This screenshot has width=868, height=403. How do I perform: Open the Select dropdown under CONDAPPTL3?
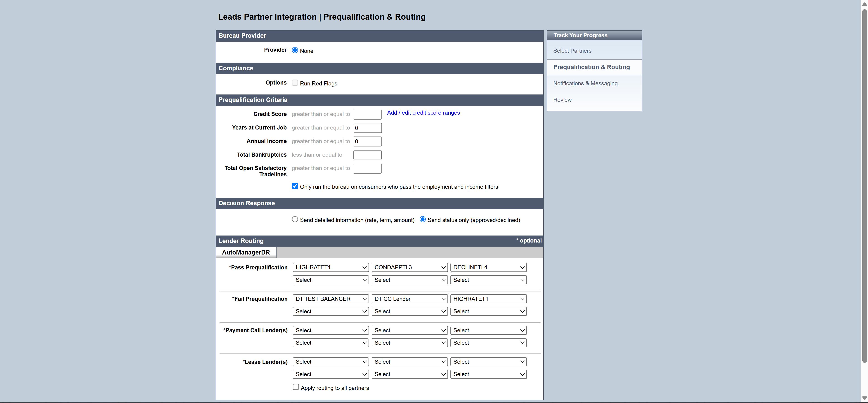point(409,280)
